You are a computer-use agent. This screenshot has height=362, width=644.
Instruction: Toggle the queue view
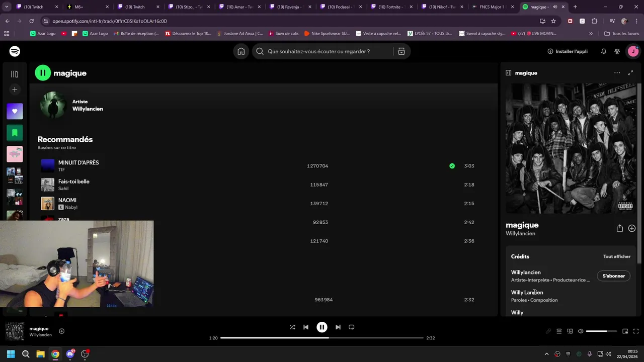pyautogui.click(x=559, y=331)
